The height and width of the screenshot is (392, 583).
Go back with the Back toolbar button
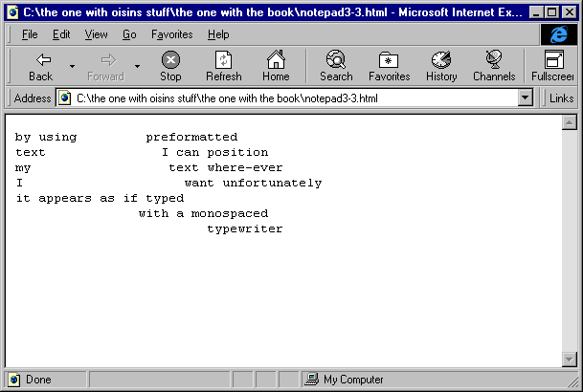pos(41,66)
